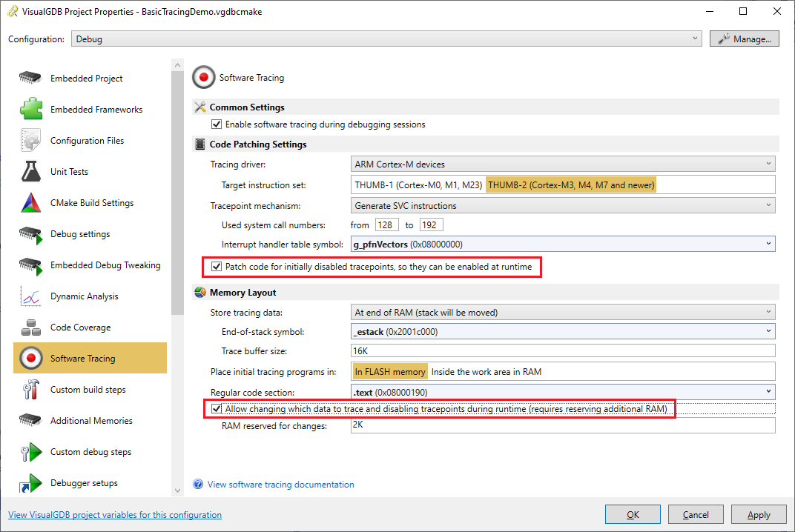Click the Unit Tests flask icon

31,171
